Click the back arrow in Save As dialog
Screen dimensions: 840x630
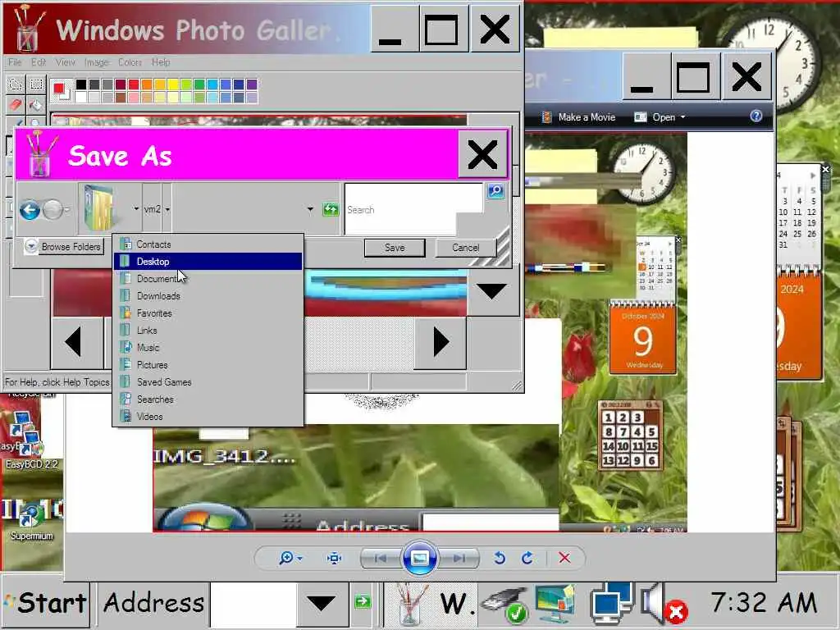click(x=30, y=209)
